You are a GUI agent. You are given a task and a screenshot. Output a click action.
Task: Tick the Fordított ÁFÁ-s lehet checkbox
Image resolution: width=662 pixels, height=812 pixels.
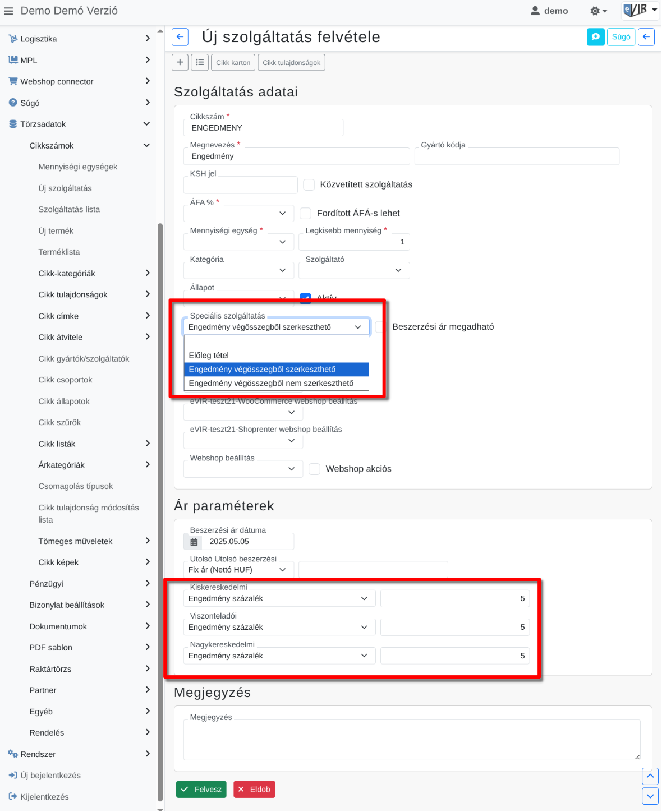[306, 213]
